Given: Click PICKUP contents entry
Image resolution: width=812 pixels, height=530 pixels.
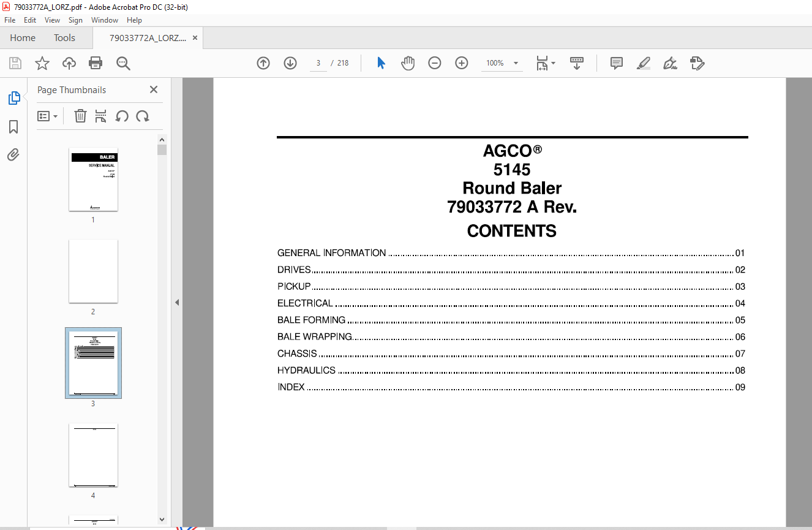Looking at the screenshot, I should (511, 287).
